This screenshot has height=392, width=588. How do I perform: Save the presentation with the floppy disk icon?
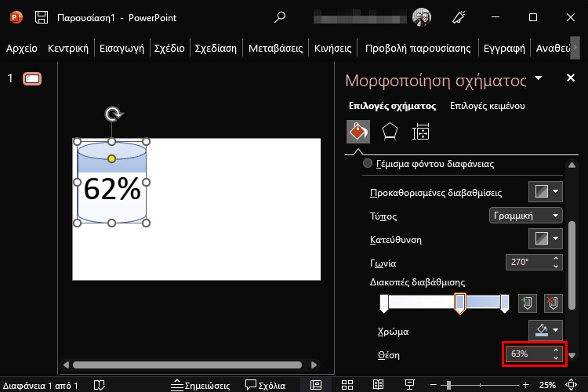[x=42, y=17]
